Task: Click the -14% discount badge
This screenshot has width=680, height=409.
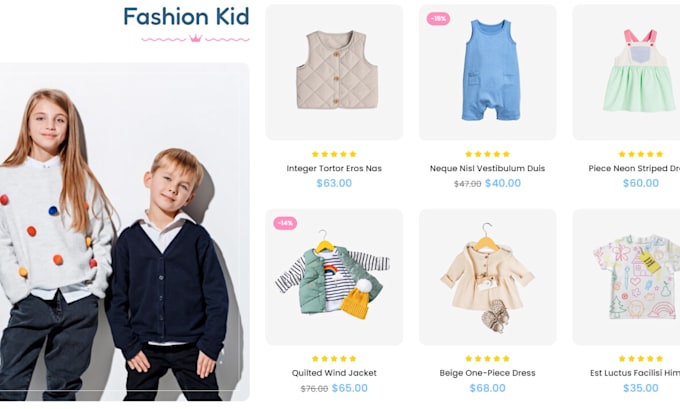Action: pos(285,223)
